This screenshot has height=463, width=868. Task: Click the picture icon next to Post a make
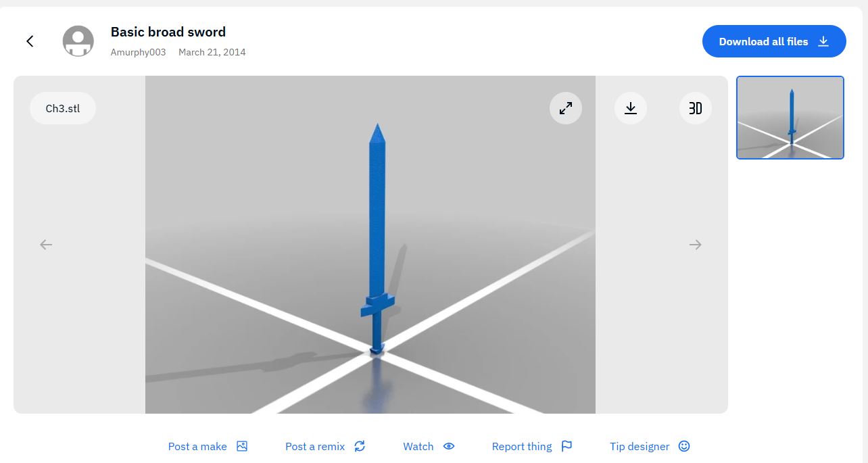point(242,446)
